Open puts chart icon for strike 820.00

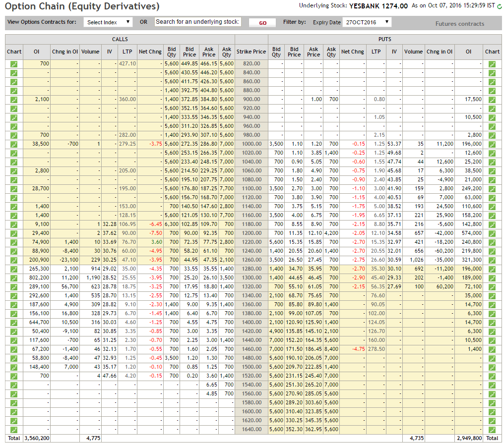point(492,64)
